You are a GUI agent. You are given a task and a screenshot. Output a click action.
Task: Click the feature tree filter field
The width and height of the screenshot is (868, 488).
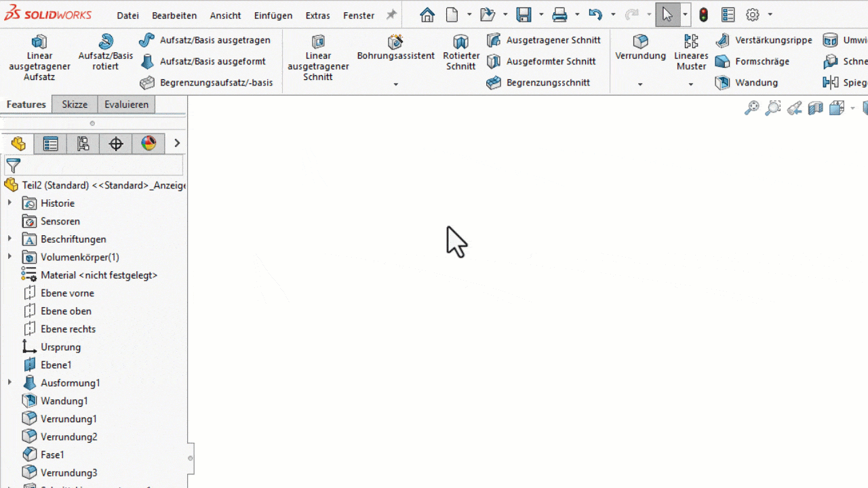(102, 165)
